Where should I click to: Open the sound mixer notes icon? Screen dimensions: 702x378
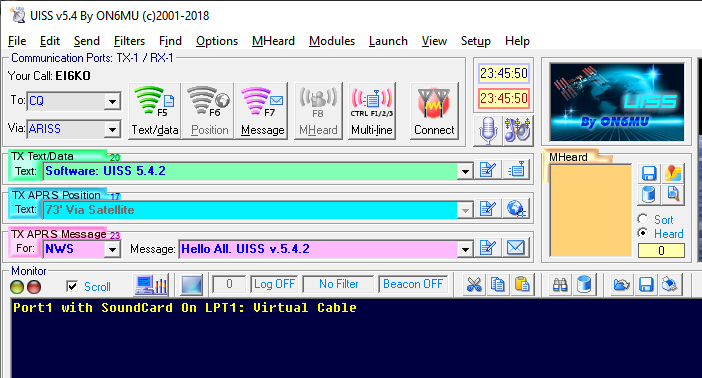(x=518, y=131)
